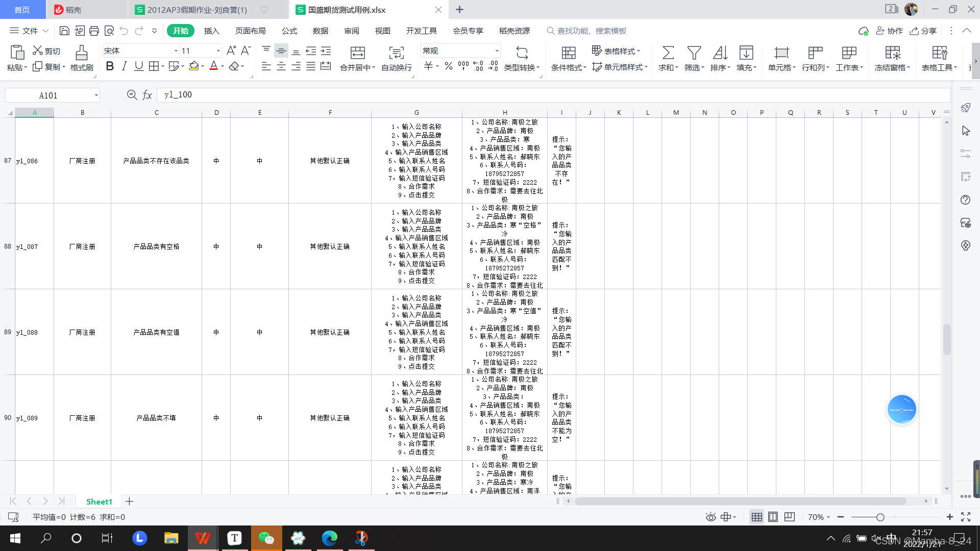Click the fx insert function icon
Image resolution: width=980 pixels, height=551 pixels.
click(x=147, y=95)
